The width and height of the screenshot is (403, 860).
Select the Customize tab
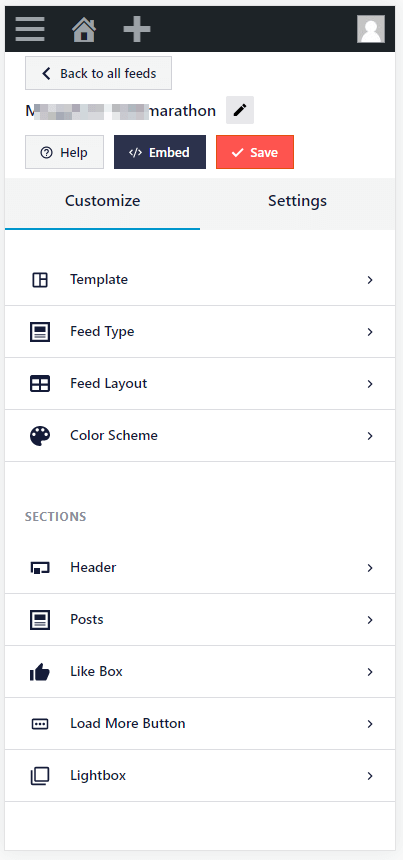coord(103,201)
